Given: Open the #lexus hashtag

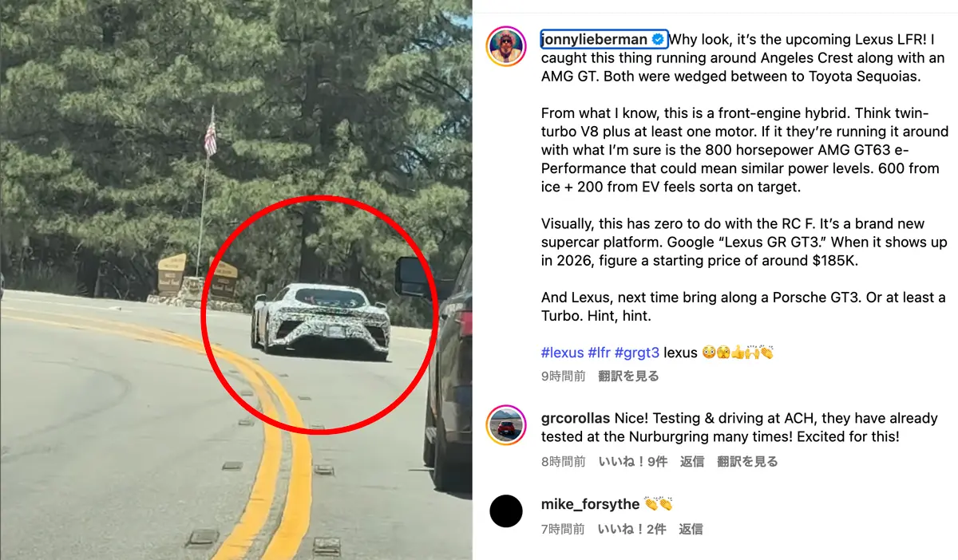Looking at the screenshot, I should click(562, 353).
